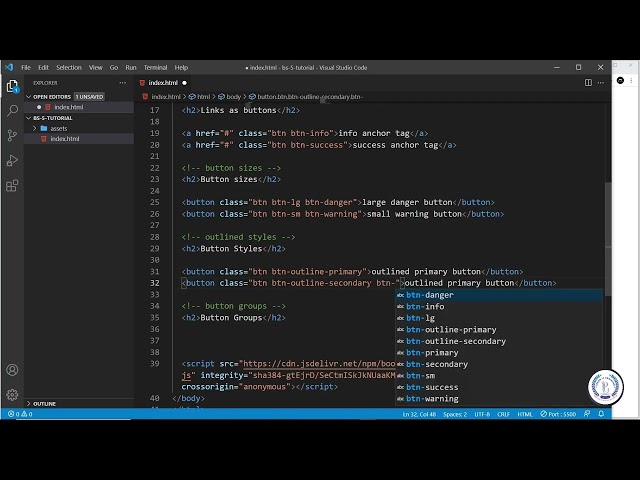
Task: Click the unsaved dot on index.html tab
Action: click(184, 83)
